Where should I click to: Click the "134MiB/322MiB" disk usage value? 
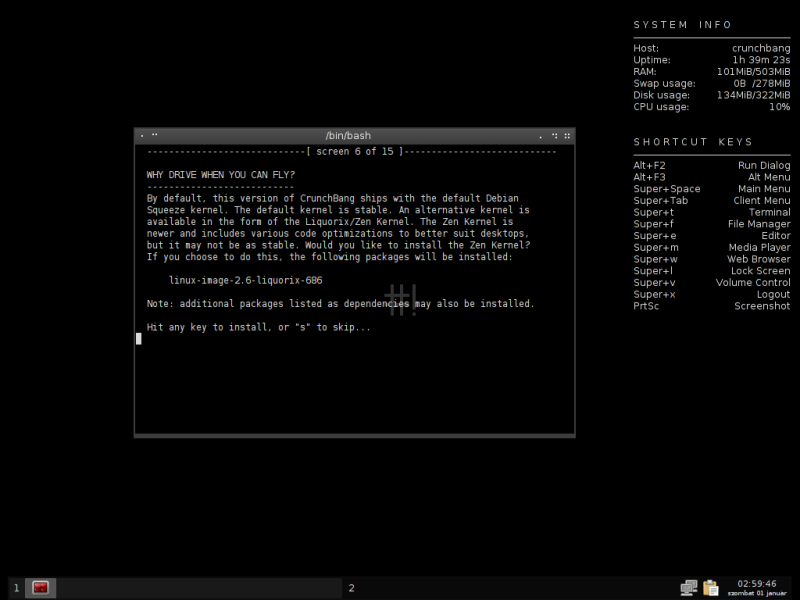(x=754, y=95)
